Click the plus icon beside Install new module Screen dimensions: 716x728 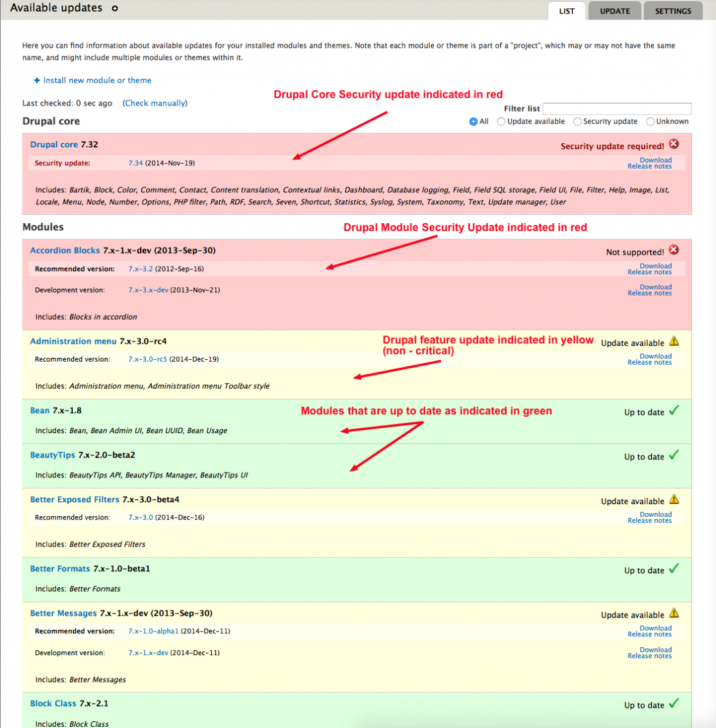37,80
